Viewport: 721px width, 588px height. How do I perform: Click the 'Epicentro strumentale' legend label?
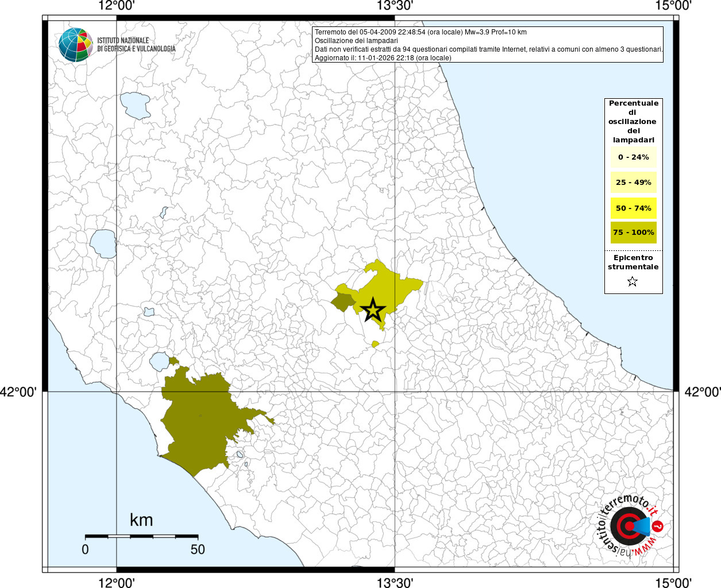pos(633,262)
